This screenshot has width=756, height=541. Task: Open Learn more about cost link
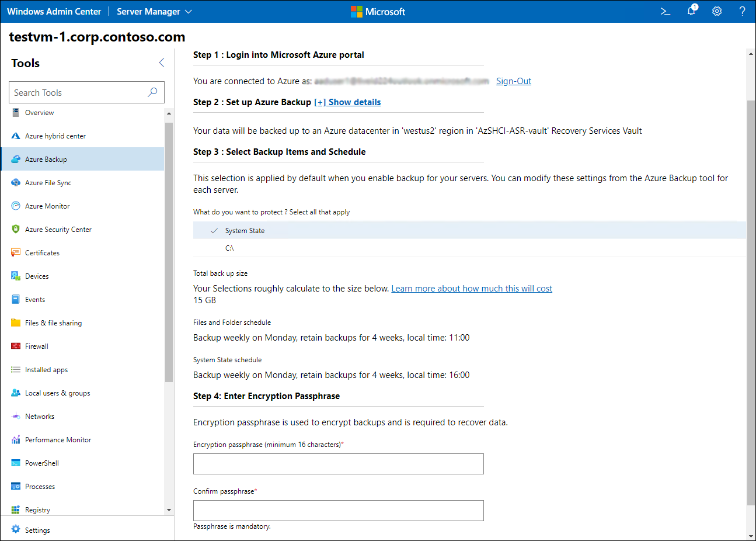click(472, 289)
